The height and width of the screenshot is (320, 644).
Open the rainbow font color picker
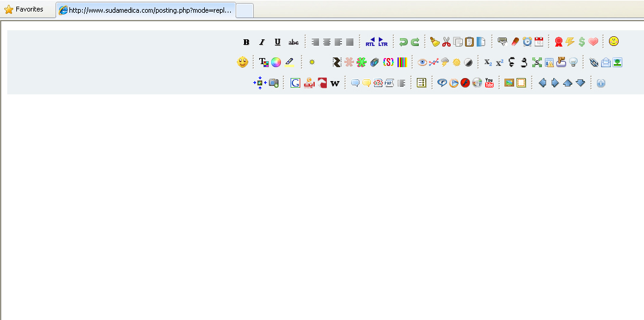(276, 62)
